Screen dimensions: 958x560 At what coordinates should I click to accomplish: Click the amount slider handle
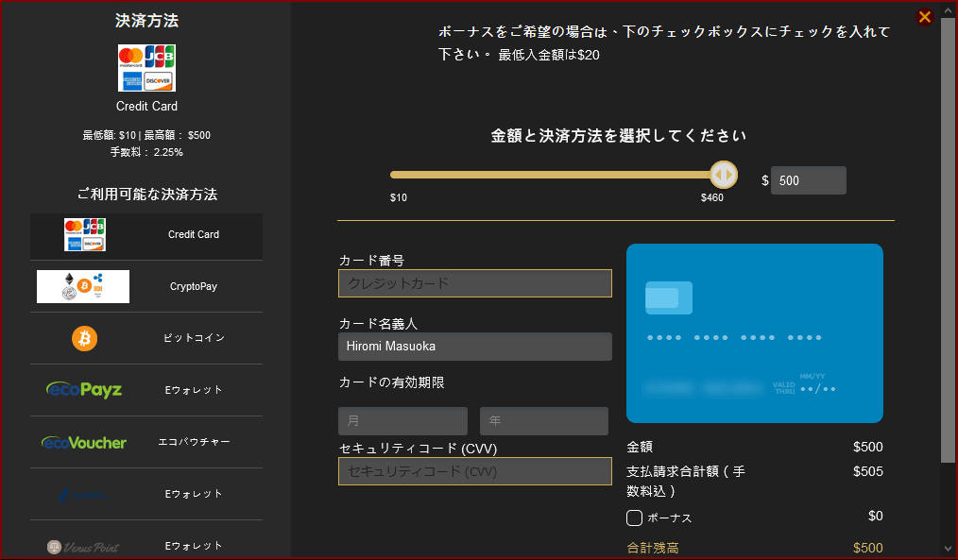(x=723, y=175)
